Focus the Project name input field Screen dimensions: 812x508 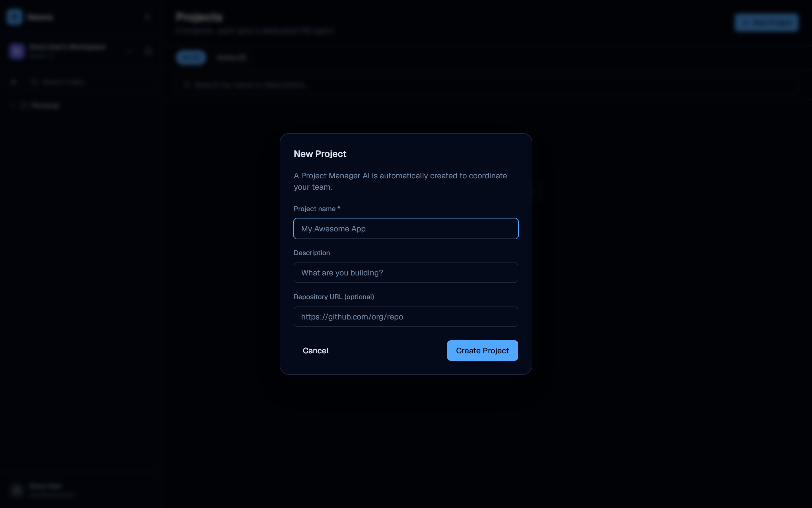[x=406, y=229]
